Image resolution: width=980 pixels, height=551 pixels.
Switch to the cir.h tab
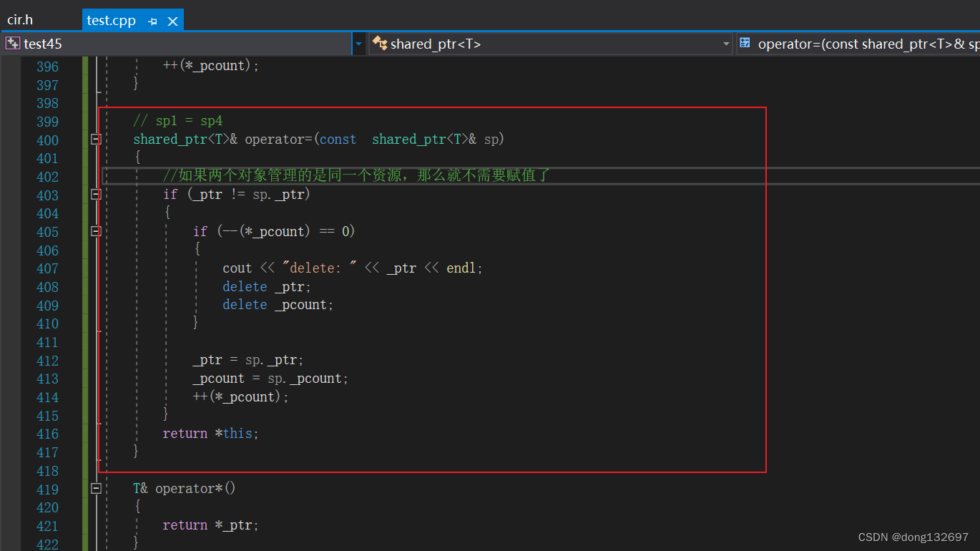[x=21, y=20]
